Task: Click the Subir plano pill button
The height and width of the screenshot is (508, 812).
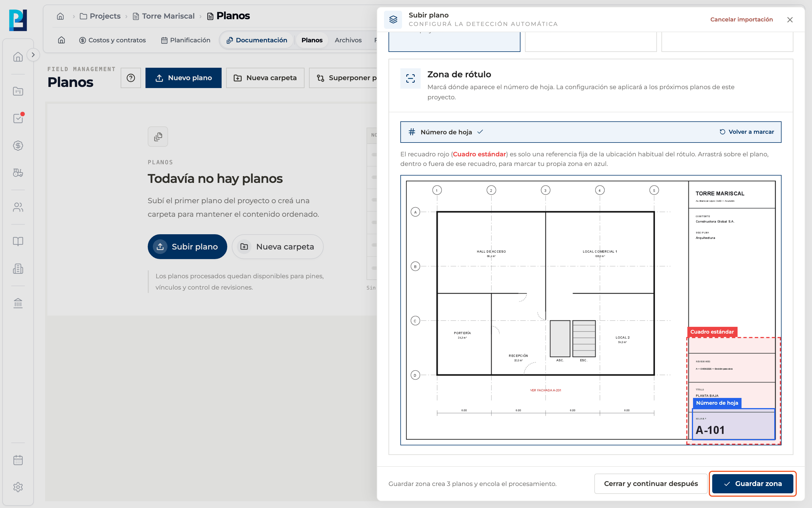Action: 187,247
